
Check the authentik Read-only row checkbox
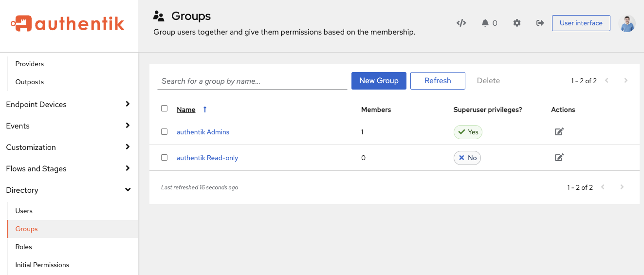164,158
